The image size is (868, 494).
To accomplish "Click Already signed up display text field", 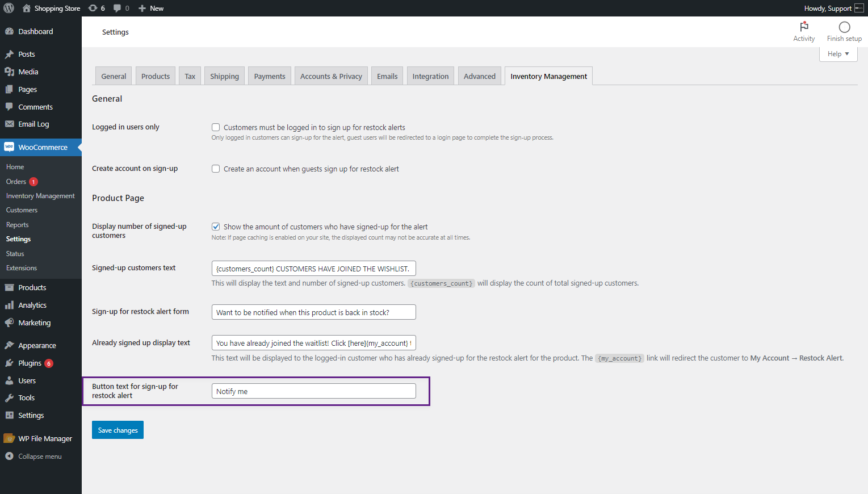I will click(313, 343).
